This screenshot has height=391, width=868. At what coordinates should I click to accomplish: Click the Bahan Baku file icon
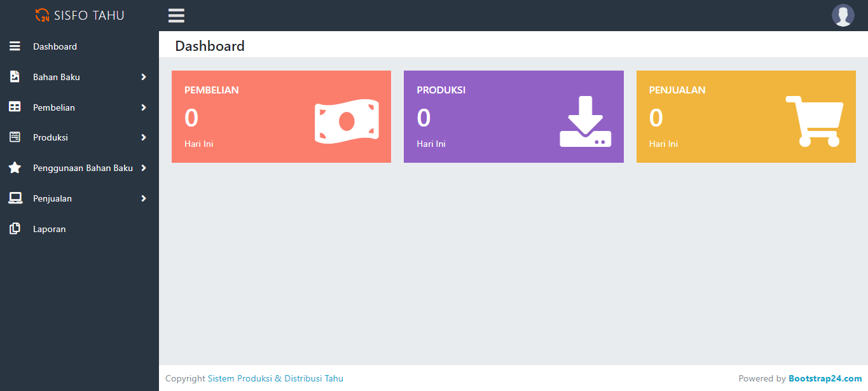click(15, 77)
